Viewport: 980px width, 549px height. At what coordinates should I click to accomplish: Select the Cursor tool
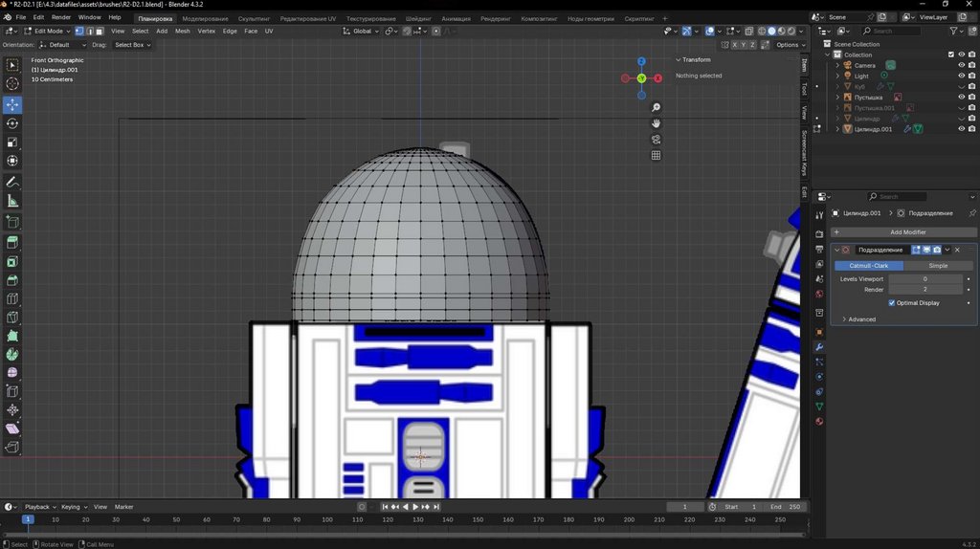pyautogui.click(x=12, y=84)
